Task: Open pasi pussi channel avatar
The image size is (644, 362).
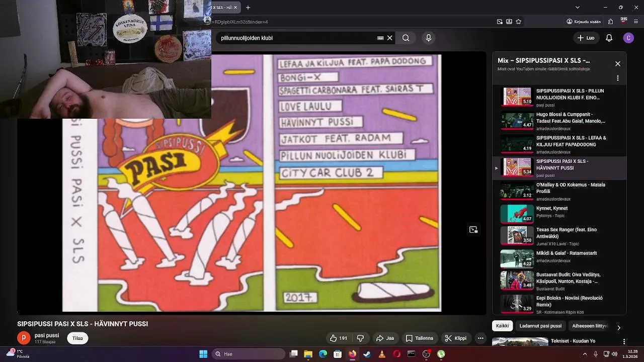Action: pos(23,338)
